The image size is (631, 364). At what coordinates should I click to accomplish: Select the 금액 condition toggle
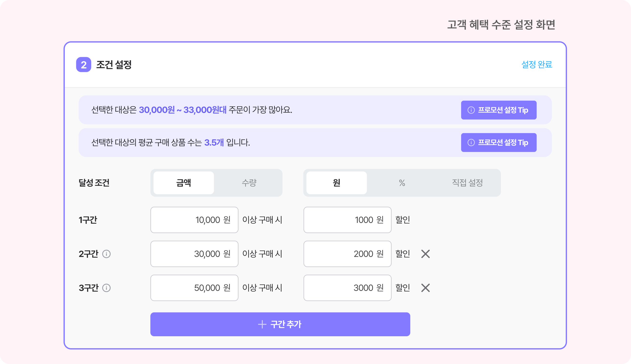[184, 183]
